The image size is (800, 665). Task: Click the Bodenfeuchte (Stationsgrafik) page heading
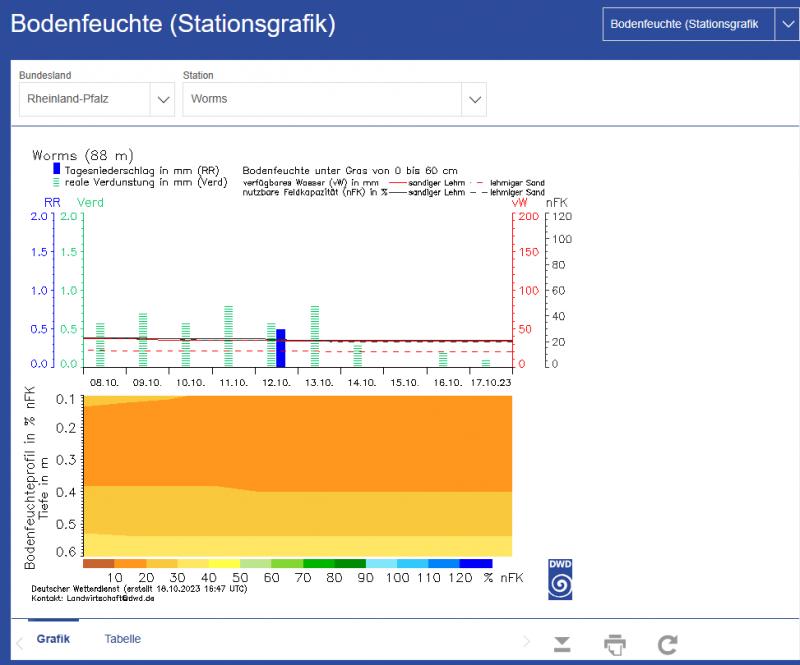pos(173,24)
